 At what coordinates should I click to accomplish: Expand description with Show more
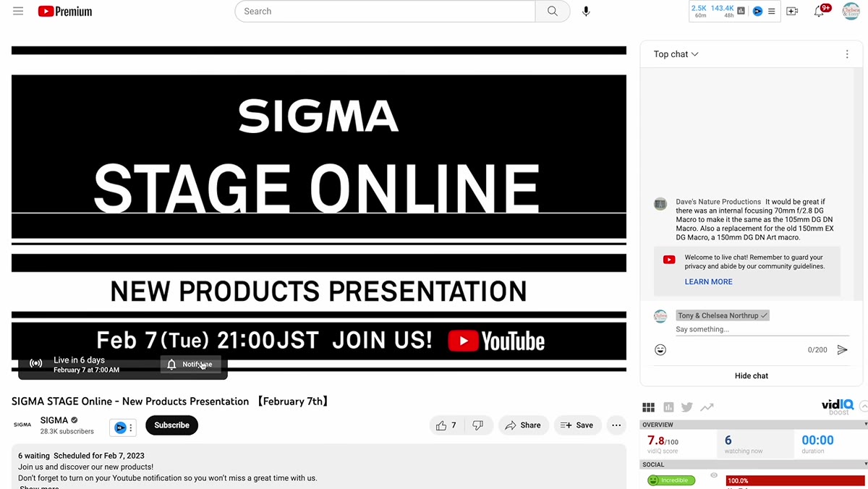point(39,487)
